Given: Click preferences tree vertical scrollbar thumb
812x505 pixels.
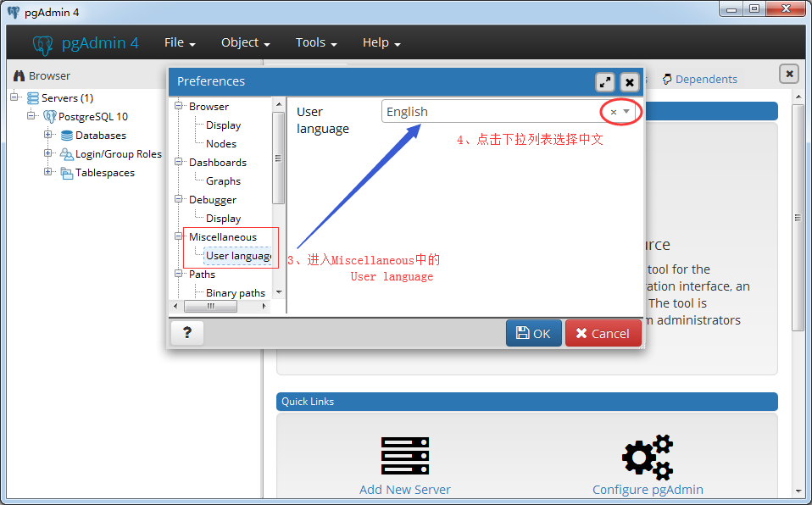Looking at the screenshot, I should (278, 158).
